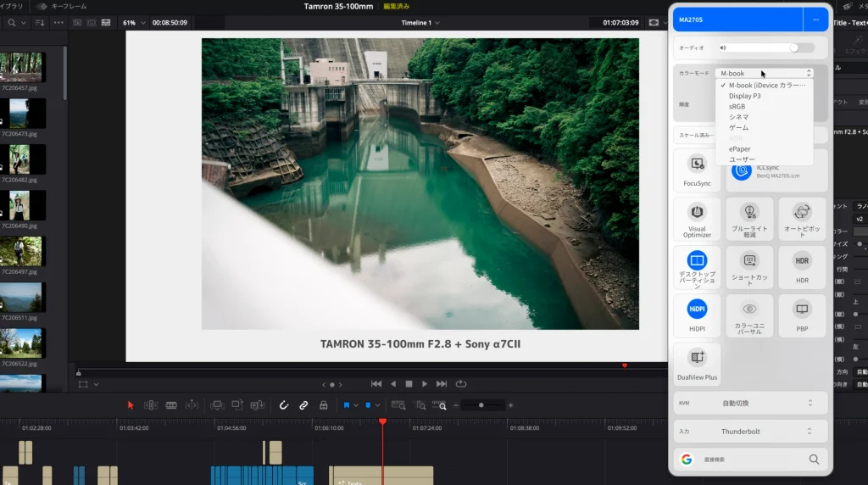Select Display P3 color mode
This screenshot has width=868, height=485.
(x=744, y=96)
